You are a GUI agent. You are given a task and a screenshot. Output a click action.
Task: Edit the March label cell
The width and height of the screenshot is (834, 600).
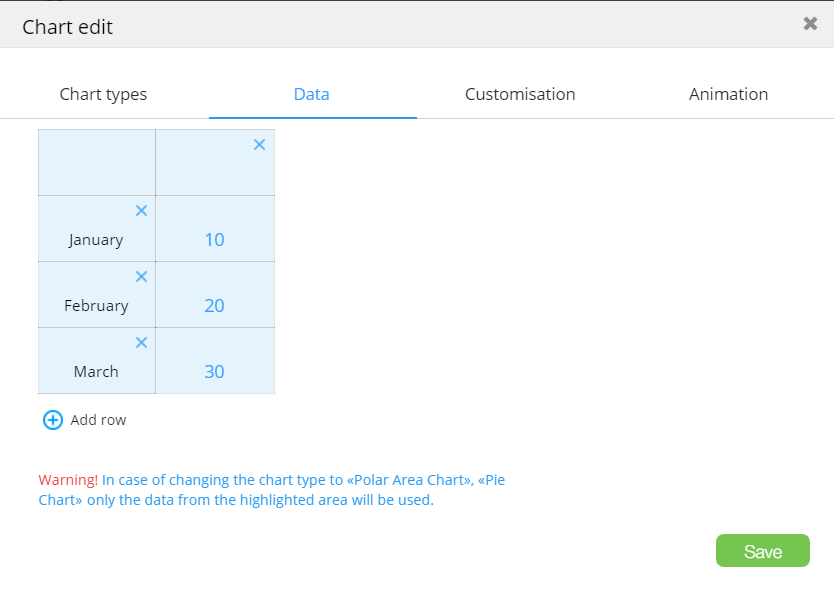(96, 372)
